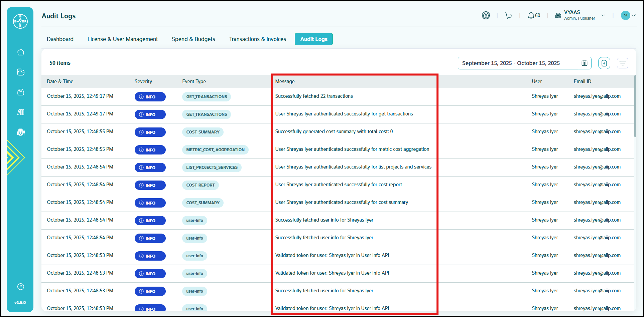Open the help question mark icon

21,287
